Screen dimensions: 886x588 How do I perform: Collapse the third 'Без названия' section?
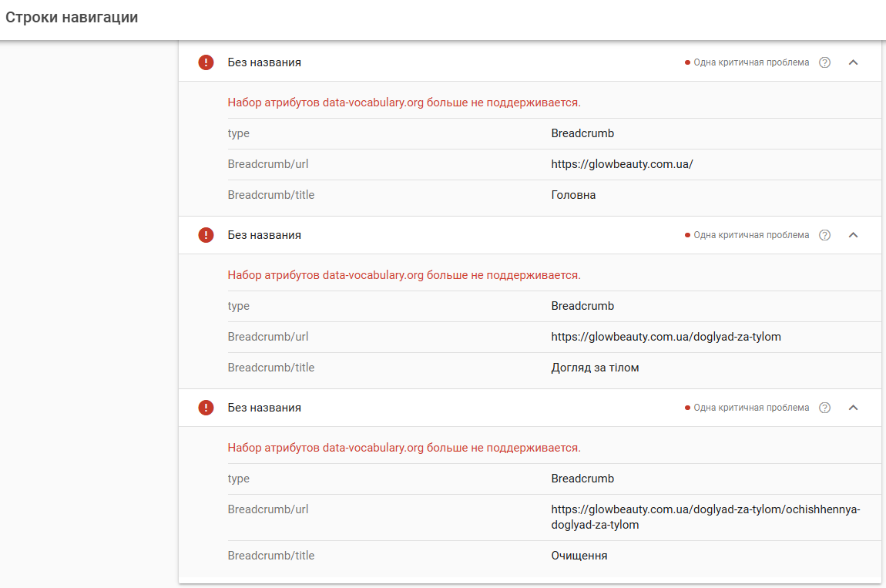pyautogui.click(x=853, y=408)
